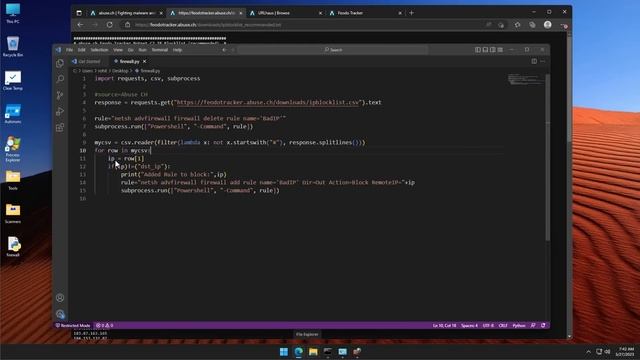The height and width of the screenshot is (360, 640).
Task: Click the code minimap preview
Action: pos(526,79)
